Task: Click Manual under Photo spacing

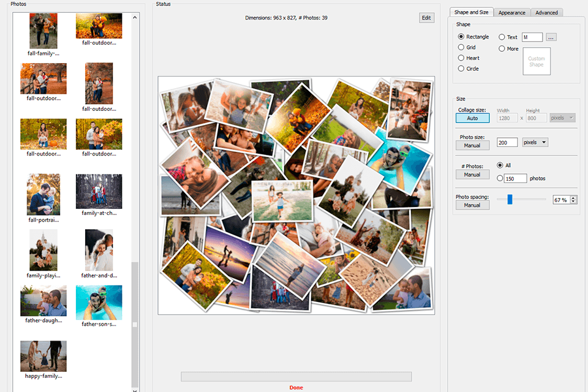Action: point(472,205)
